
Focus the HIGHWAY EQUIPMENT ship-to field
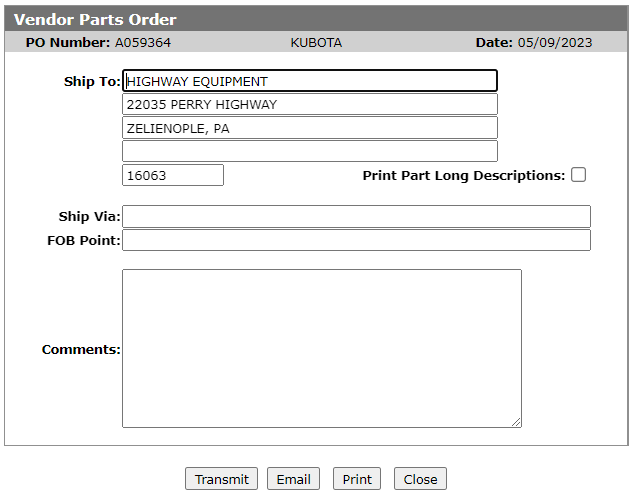click(x=310, y=81)
